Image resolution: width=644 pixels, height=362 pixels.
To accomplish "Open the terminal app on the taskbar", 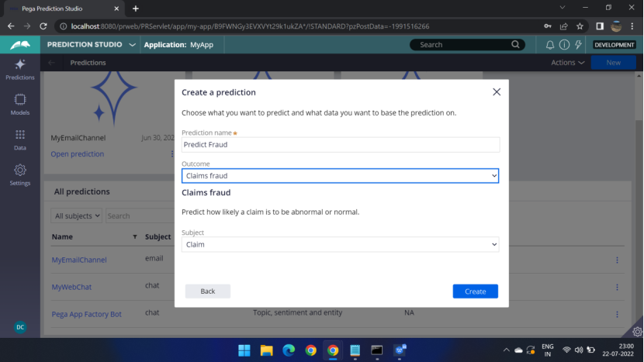I will point(376,350).
